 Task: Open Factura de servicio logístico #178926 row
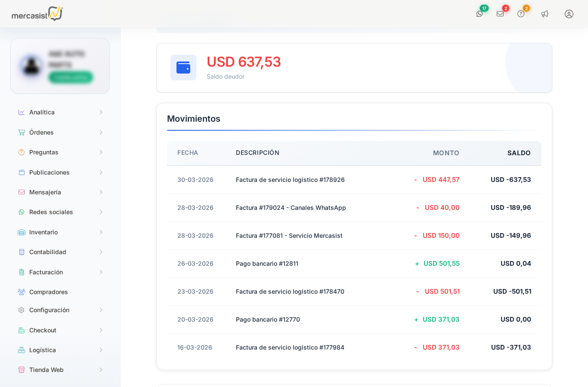pyautogui.click(x=354, y=180)
